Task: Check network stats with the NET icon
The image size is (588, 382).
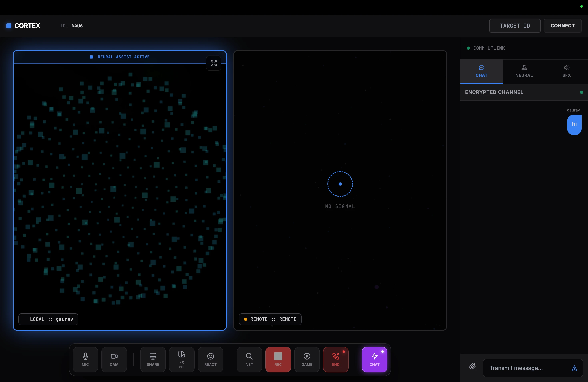Action: click(x=249, y=360)
